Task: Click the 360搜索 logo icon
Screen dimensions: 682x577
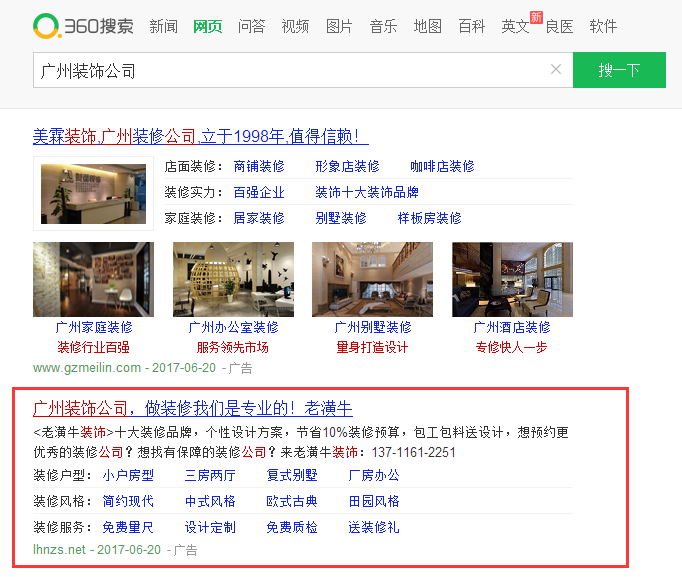Action: click(x=46, y=26)
